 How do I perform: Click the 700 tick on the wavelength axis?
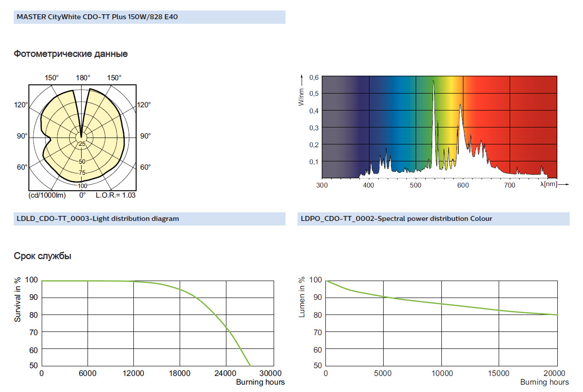[510, 185]
